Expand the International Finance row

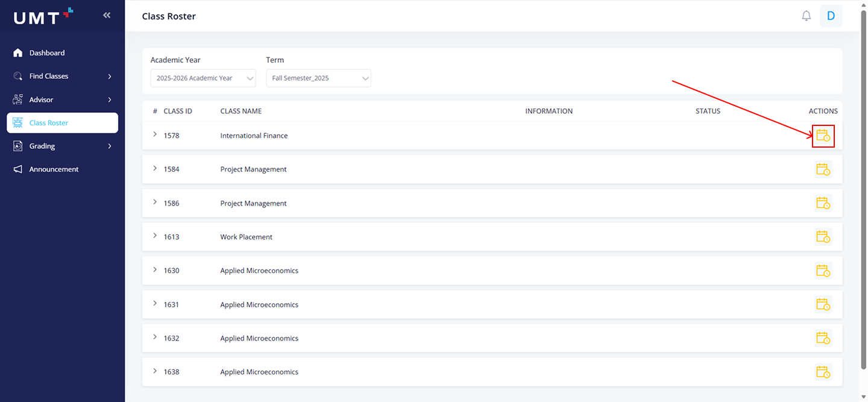tap(155, 135)
